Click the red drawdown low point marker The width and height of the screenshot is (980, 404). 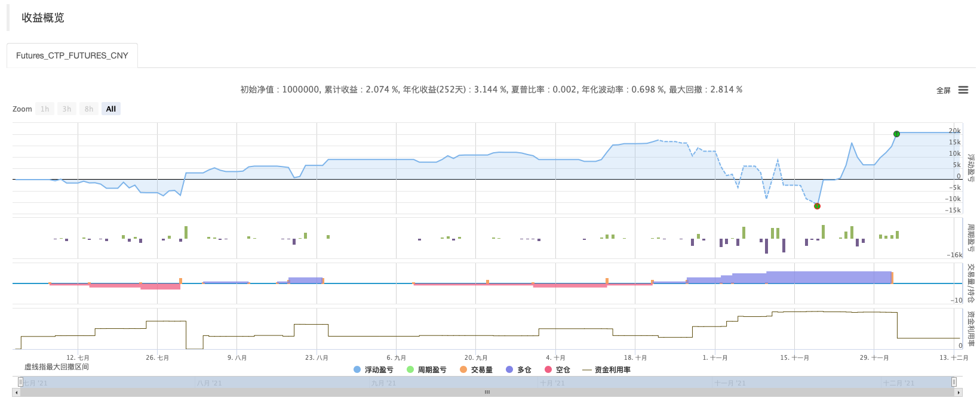(817, 206)
